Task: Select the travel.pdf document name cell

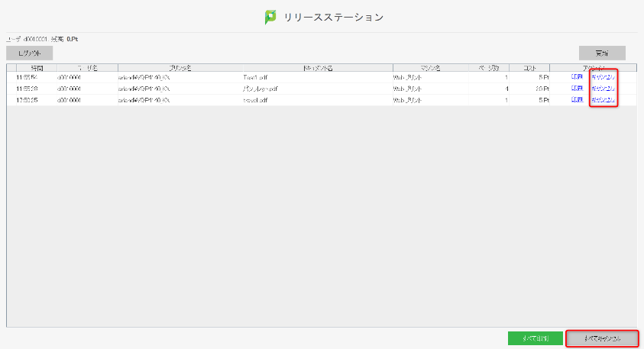Action: [x=255, y=100]
